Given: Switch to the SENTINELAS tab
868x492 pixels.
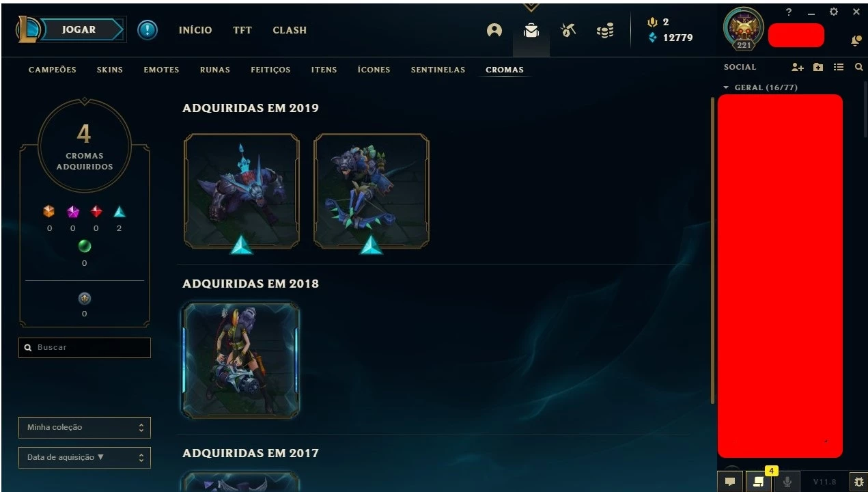Looking at the screenshot, I should [438, 70].
